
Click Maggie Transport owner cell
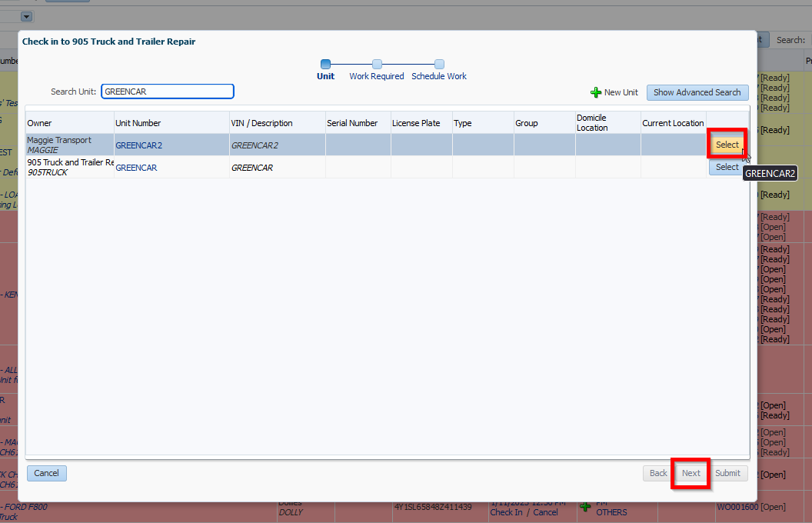(70, 145)
